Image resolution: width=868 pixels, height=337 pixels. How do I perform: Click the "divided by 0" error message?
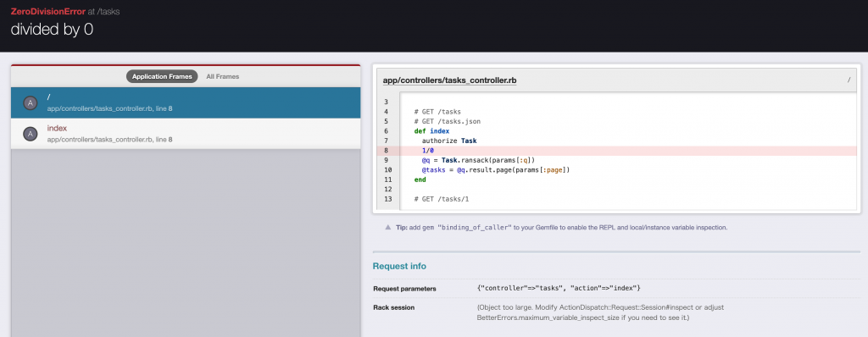52,30
